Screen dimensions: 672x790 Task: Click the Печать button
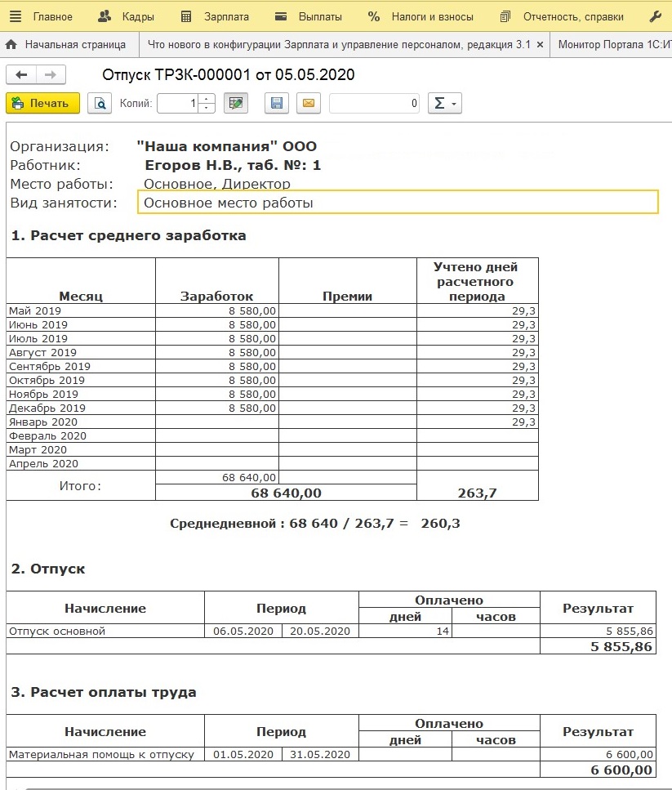click(42, 103)
